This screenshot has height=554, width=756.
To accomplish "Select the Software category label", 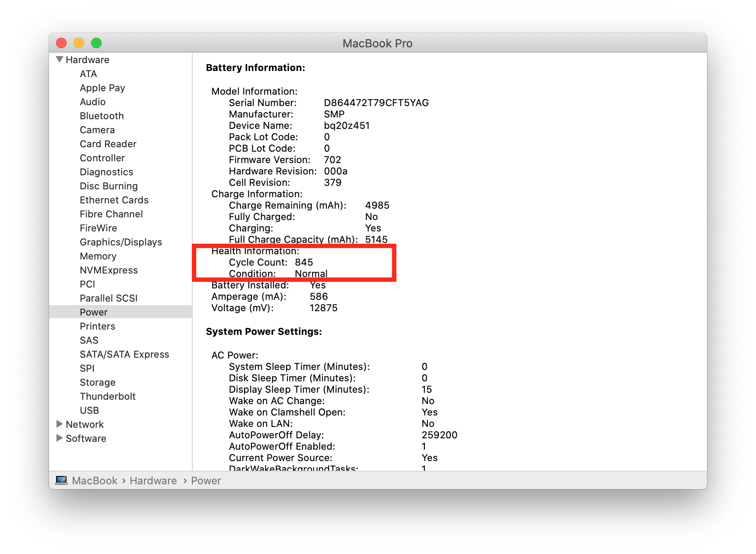I will (x=86, y=438).
